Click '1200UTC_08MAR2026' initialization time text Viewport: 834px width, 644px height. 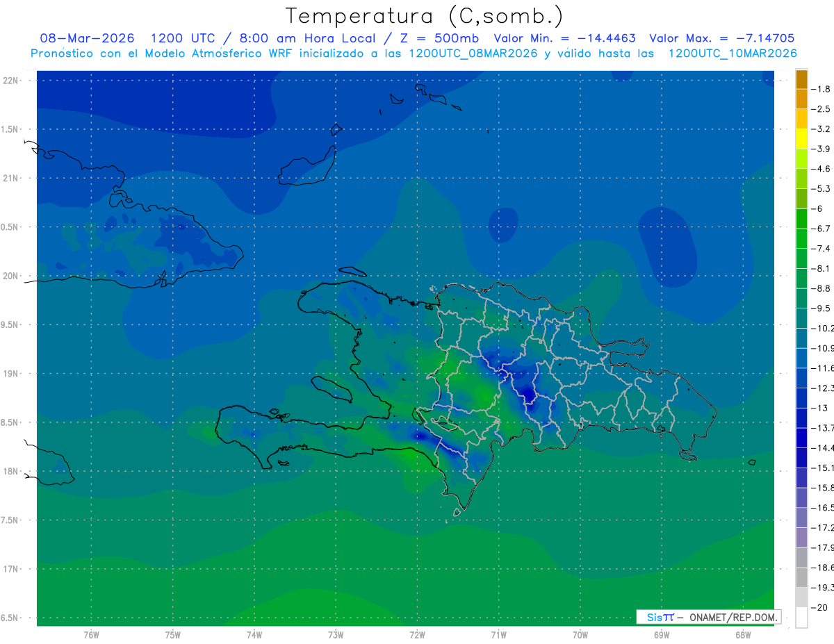(473, 53)
